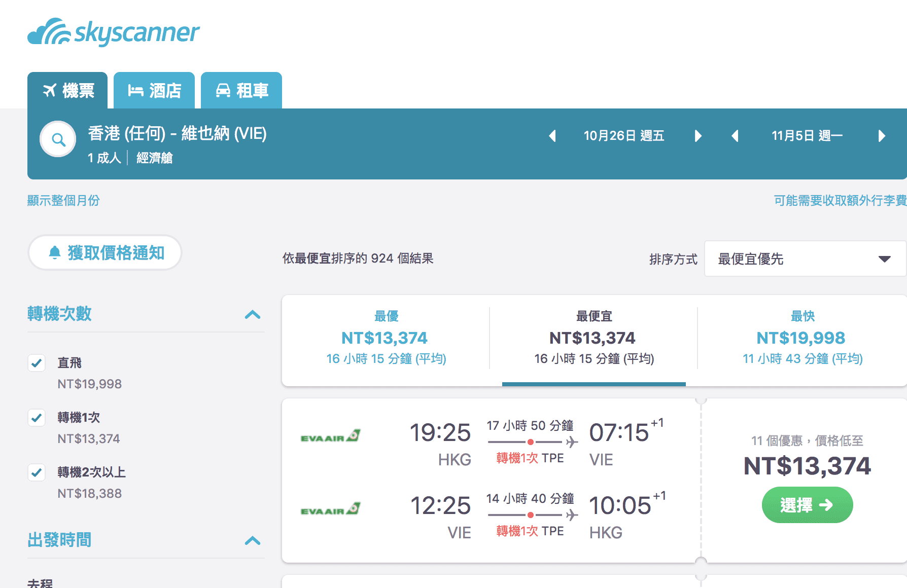Viewport: 907px width, 588px height.
Task: Click 經濟艙 cabin class text
Action: pyautogui.click(x=155, y=158)
